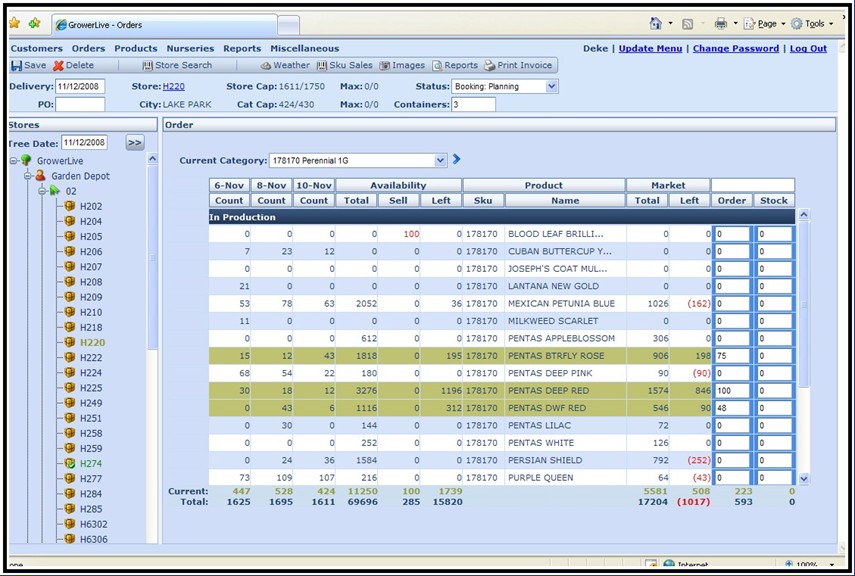The height and width of the screenshot is (576, 855).
Task: Select store H274 with green check icon
Action: point(91,464)
